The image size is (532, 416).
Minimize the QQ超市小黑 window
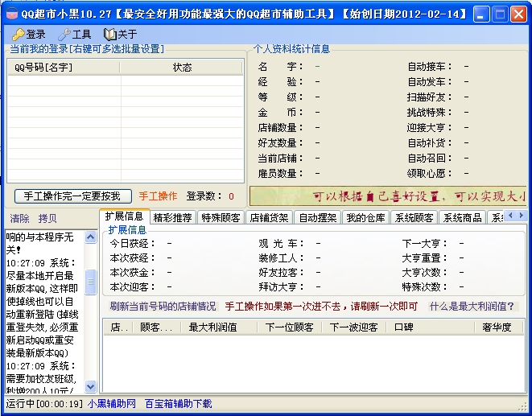[481, 14]
